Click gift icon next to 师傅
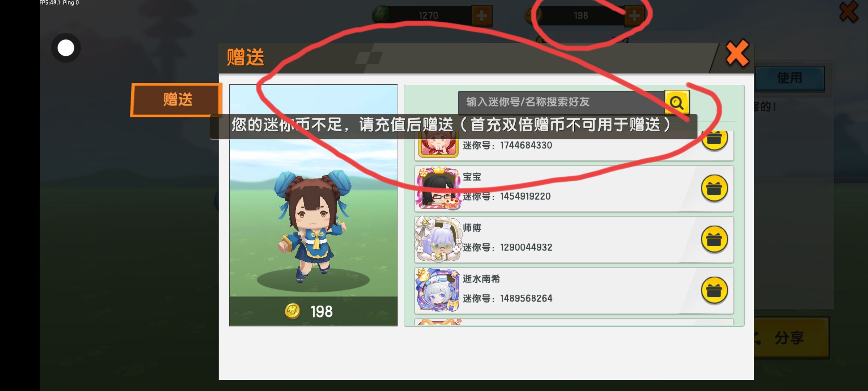The width and height of the screenshot is (868, 391). point(714,239)
